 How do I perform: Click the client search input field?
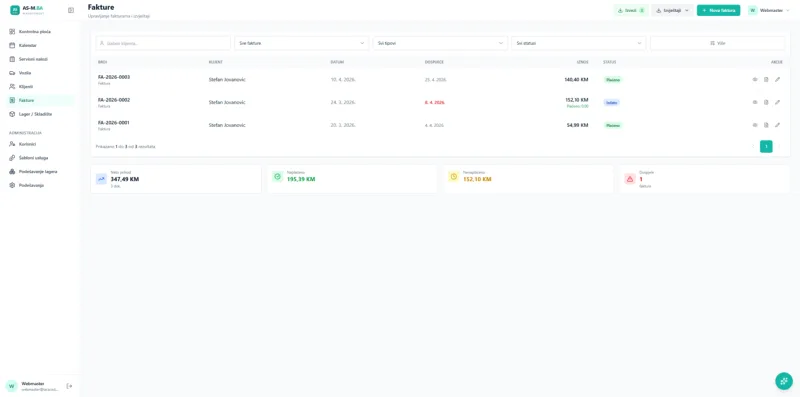coord(163,43)
